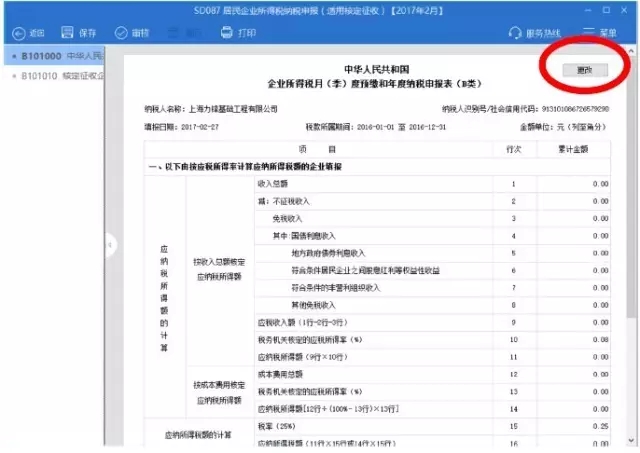Click the form title 中华人民共和国
640x453 pixels.
pos(376,69)
